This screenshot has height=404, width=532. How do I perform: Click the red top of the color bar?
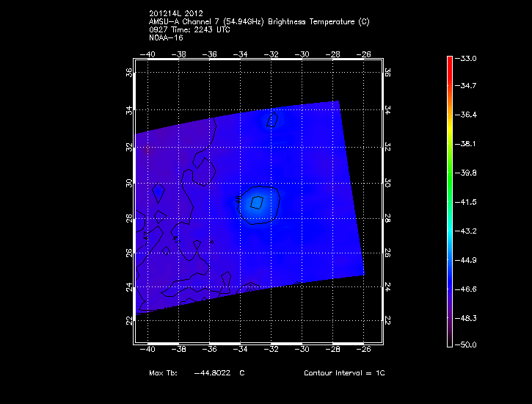pos(450,60)
